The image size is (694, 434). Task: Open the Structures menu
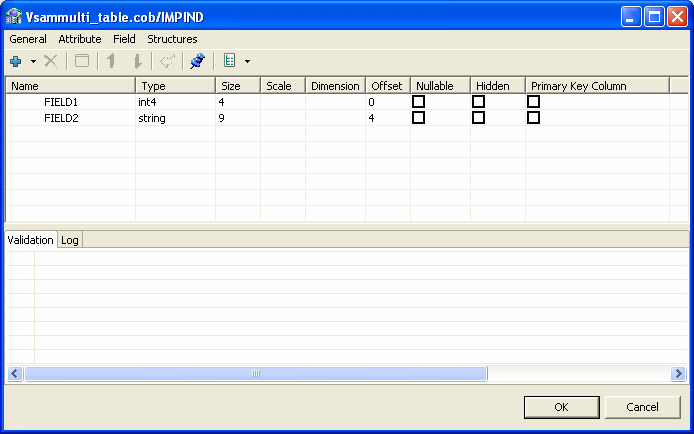(x=172, y=39)
